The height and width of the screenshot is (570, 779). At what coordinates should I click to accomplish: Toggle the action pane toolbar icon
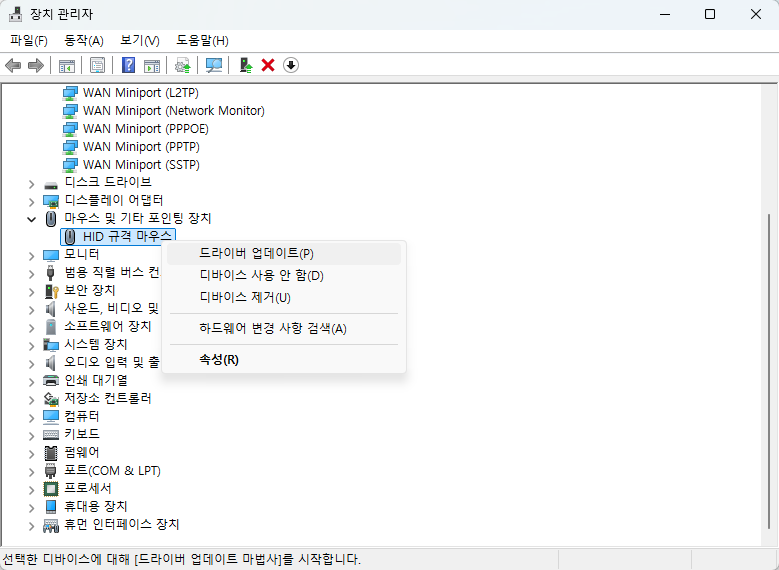(x=152, y=66)
